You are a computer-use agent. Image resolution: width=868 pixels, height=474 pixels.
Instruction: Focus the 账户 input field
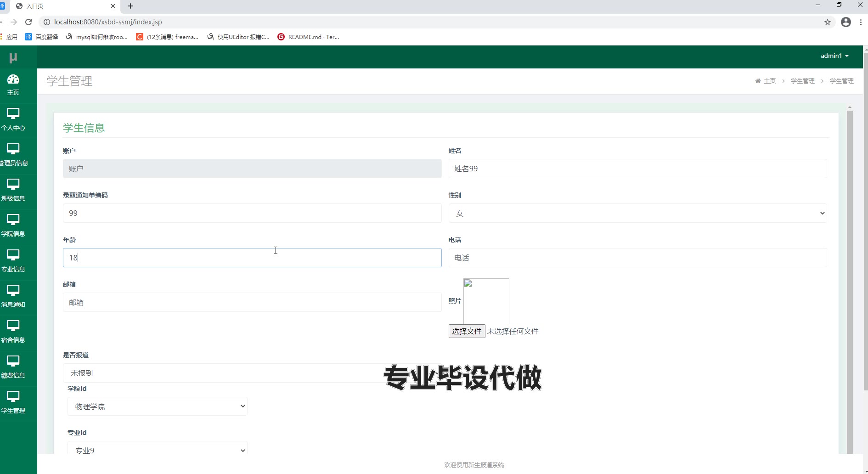coord(252,169)
